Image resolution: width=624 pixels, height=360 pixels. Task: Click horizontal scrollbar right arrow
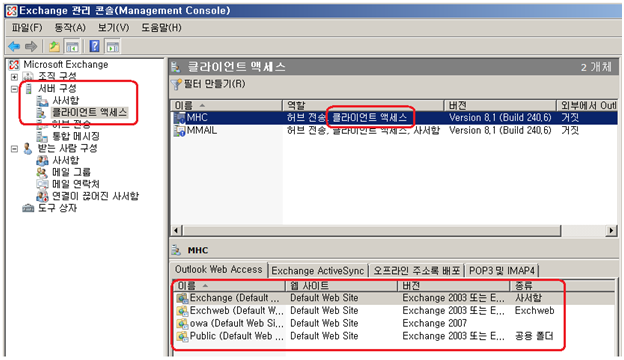(611, 230)
